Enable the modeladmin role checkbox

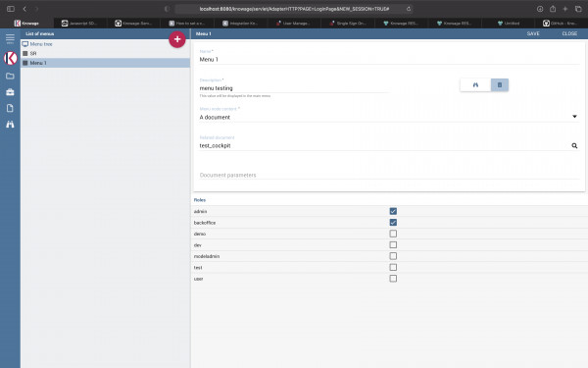(x=393, y=256)
